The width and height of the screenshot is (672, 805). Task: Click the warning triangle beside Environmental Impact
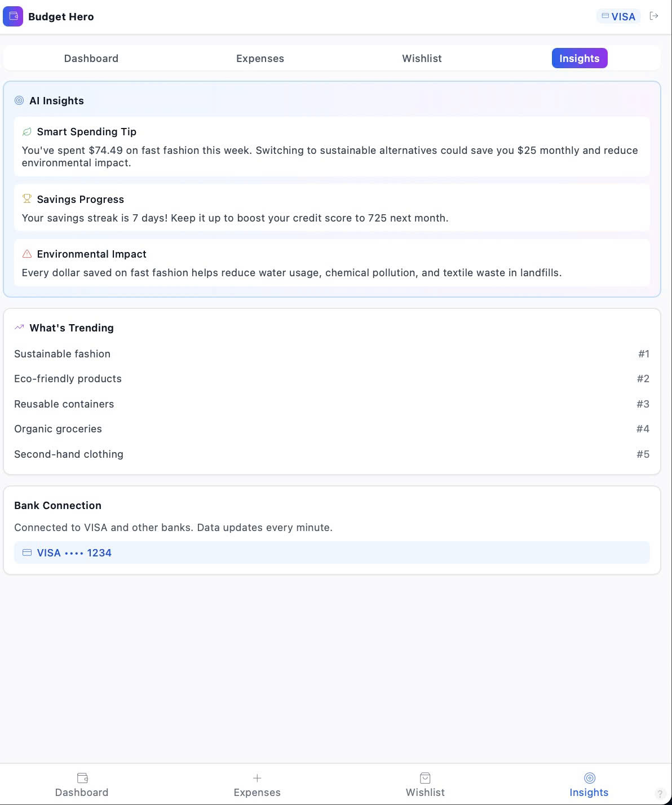(x=26, y=254)
